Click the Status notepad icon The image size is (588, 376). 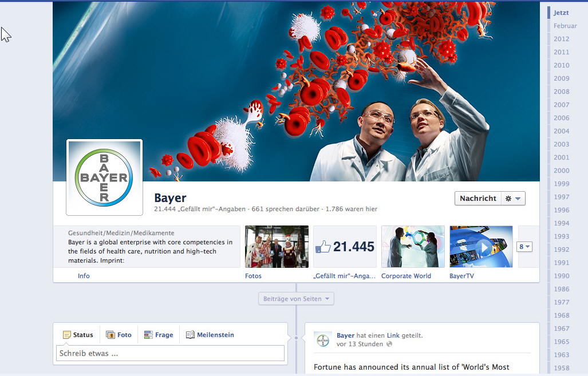pos(67,335)
